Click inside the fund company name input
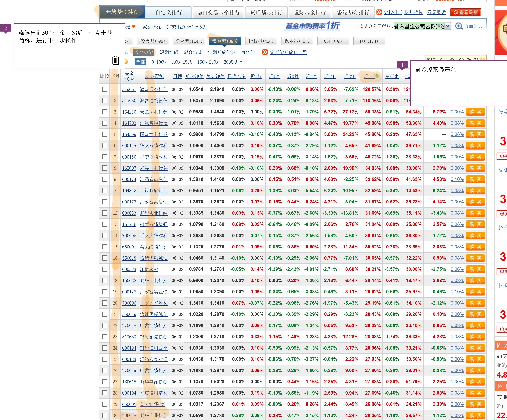The height and width of the screenshot is (420, 507). coord(419,26)
